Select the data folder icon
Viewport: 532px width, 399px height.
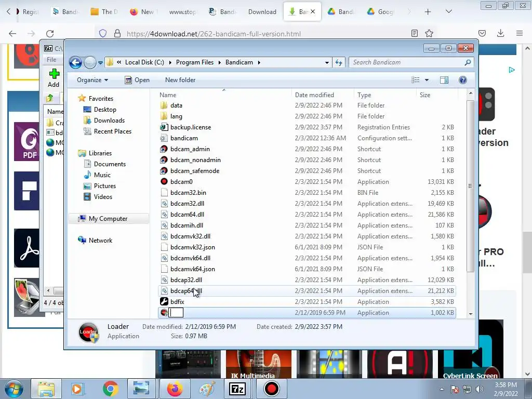click(x=164, y=105)
